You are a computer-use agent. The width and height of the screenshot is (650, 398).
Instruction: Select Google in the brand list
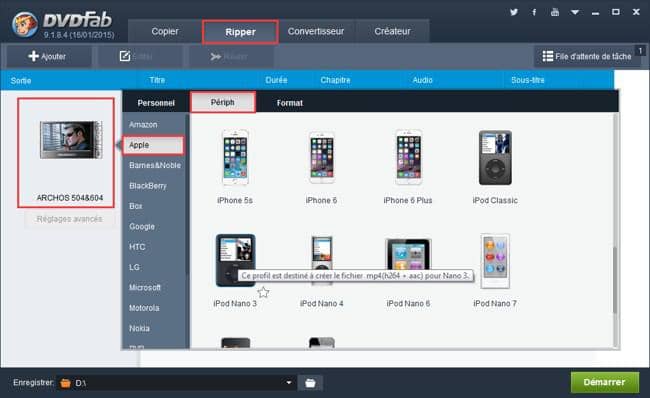(142, 226)
